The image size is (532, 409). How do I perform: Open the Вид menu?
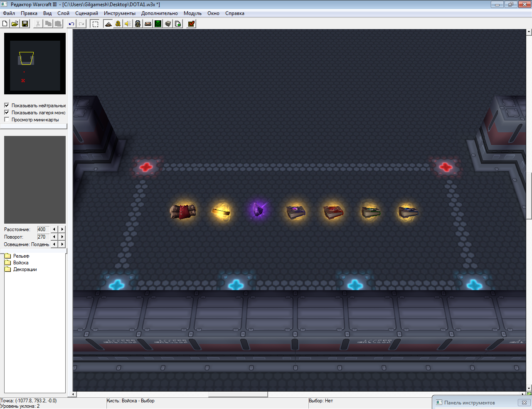coord(47,13)
